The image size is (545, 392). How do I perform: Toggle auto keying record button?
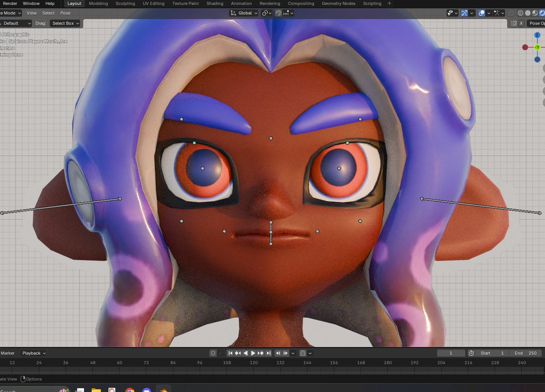[213, 353]
